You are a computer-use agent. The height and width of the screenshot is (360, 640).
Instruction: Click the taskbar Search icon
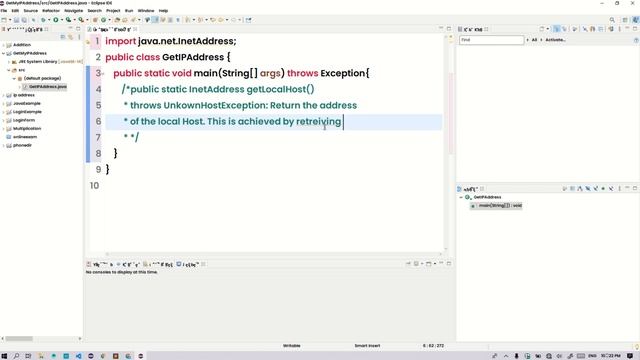pos(16,356)
